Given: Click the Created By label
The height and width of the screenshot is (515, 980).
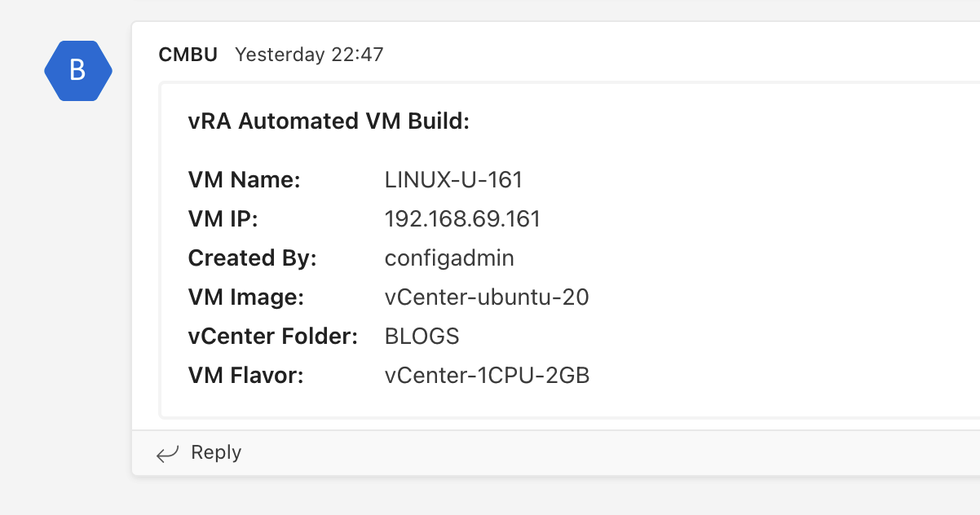Looking at the screenshot, I should [252, 258].
